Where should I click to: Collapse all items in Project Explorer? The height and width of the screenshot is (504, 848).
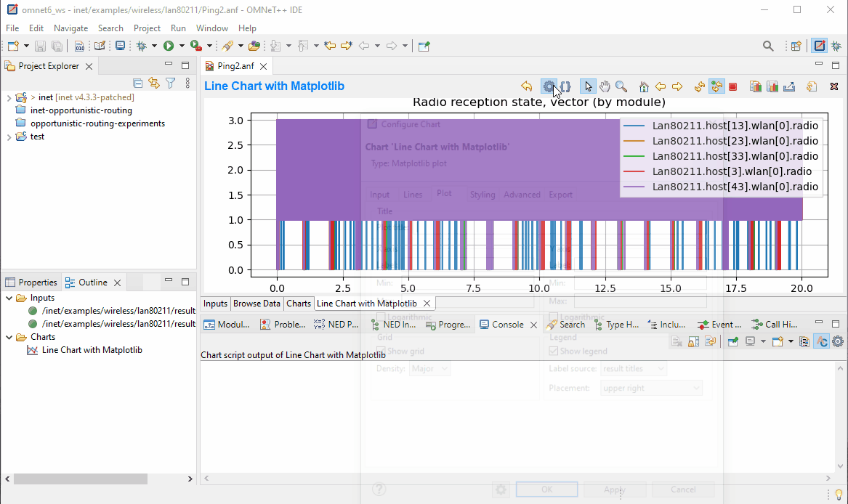pyautogui.click(x=138, y=83)
